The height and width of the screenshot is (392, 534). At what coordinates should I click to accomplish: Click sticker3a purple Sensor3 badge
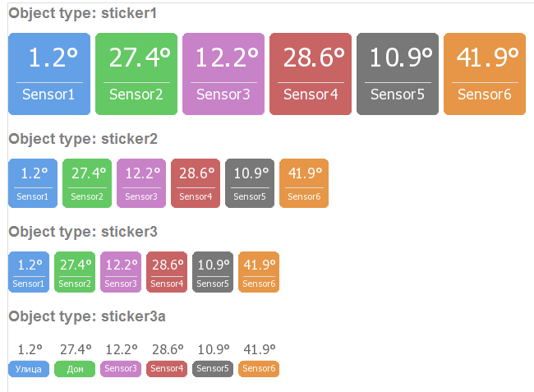(121, 369)
